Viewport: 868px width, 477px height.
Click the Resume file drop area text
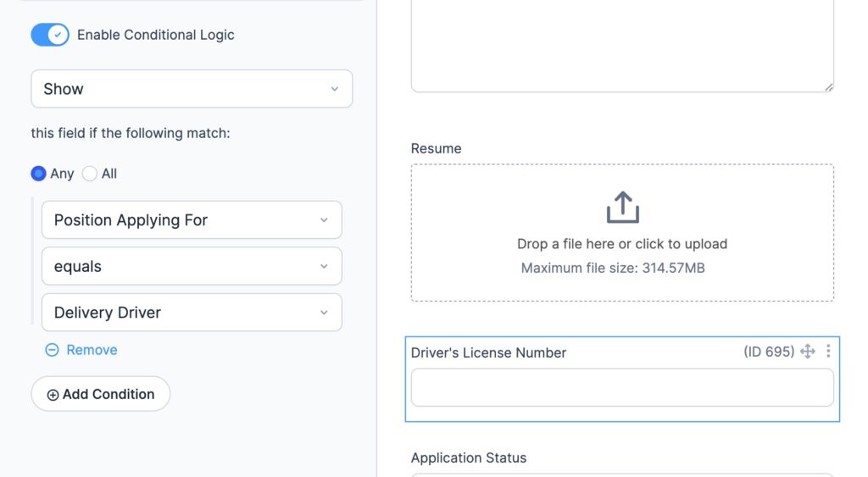click(x=622, y=244)
